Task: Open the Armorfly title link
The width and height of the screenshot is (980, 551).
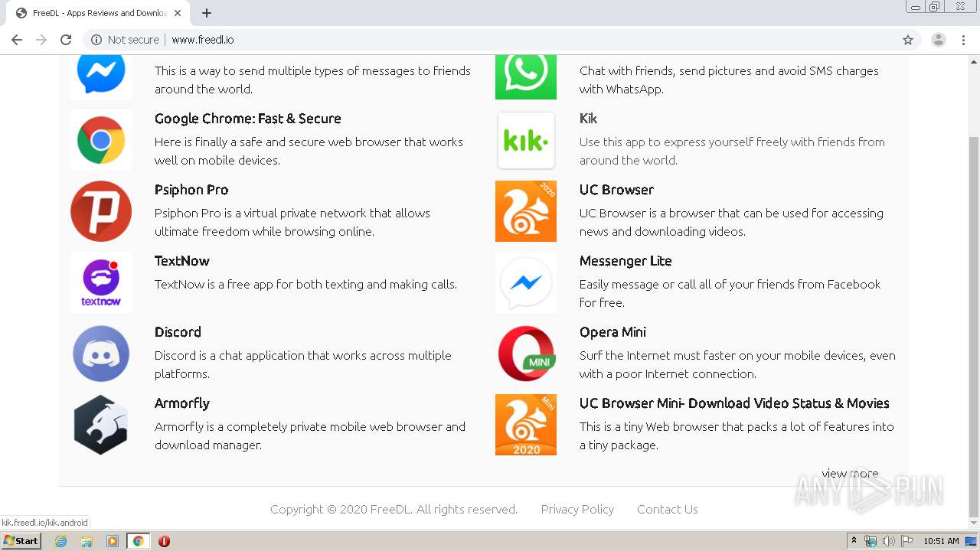Action: (x=182, y=403)
